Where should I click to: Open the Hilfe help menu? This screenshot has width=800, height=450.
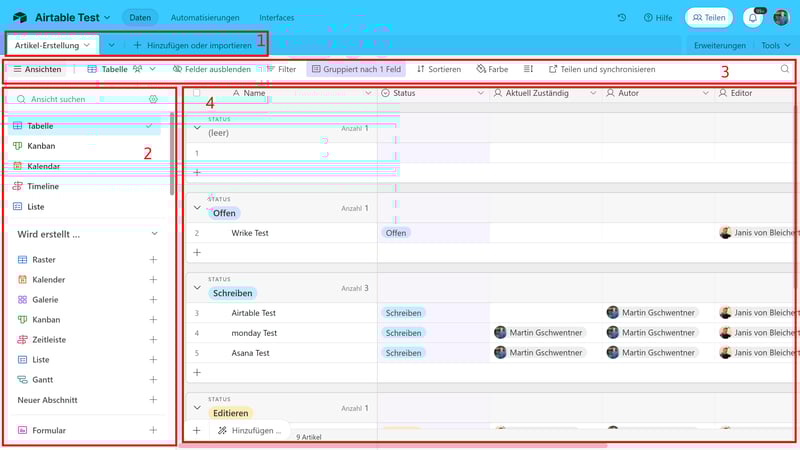[658, 17]
